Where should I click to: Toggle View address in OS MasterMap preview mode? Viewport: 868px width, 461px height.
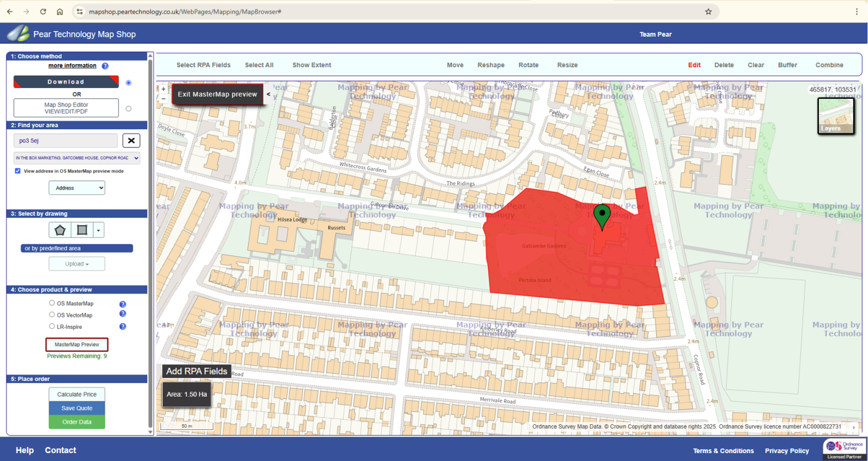point(18,171)
